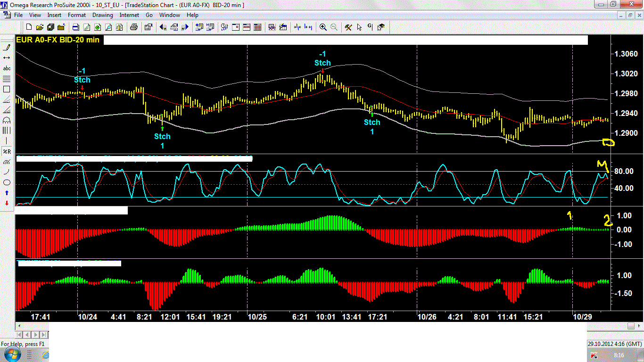Open the Insert menu
The image size is (644, 362).
(x=54, y=15)
